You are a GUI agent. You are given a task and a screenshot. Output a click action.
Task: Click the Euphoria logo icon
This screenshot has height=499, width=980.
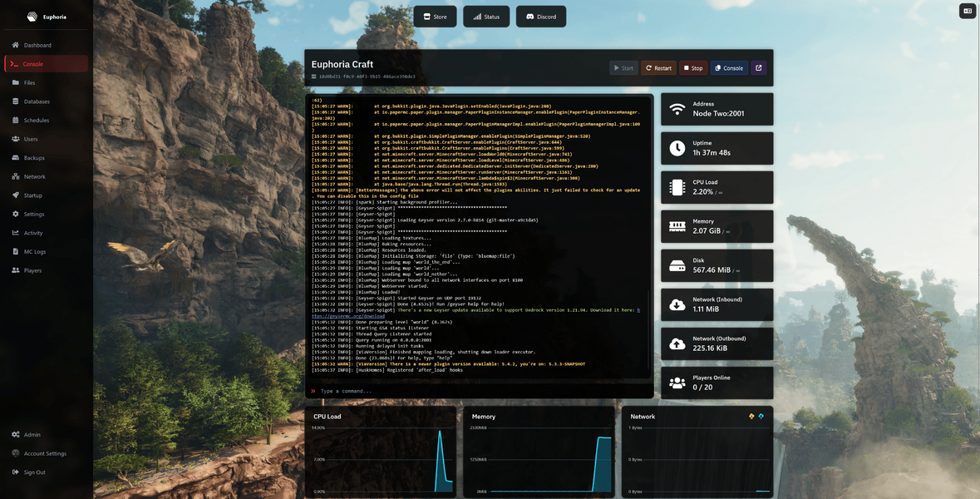click(32, 17)
